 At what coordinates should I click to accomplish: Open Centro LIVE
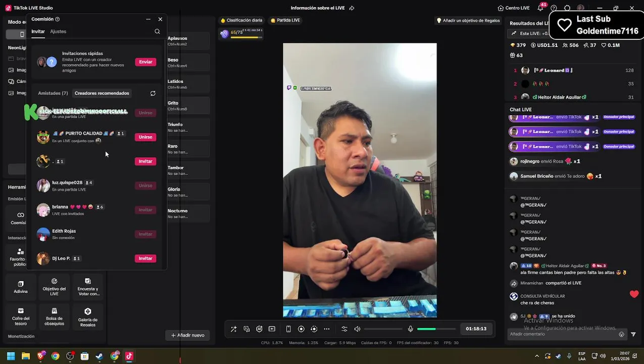pyautogui.click(x=514, y=8)
